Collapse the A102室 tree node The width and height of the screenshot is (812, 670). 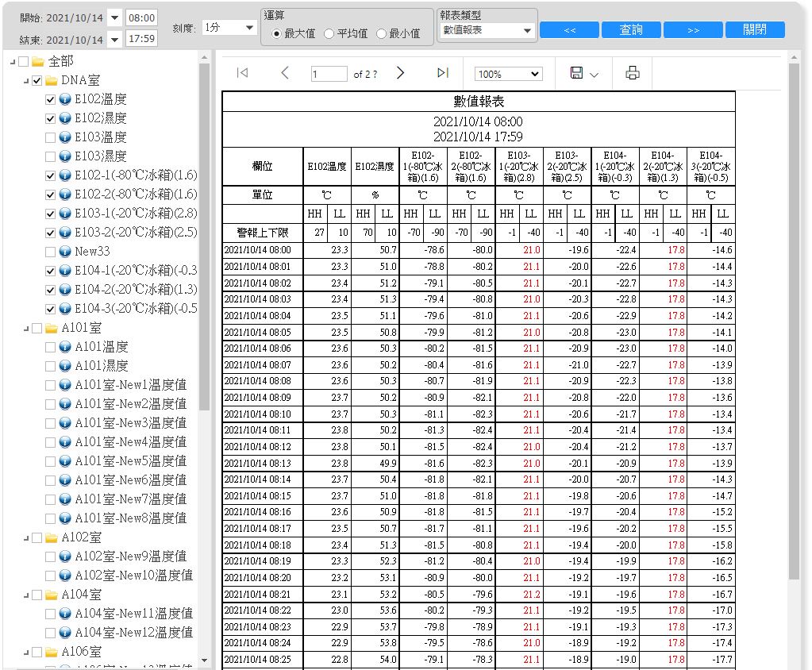pyautogui.click(x=26, y=538)
